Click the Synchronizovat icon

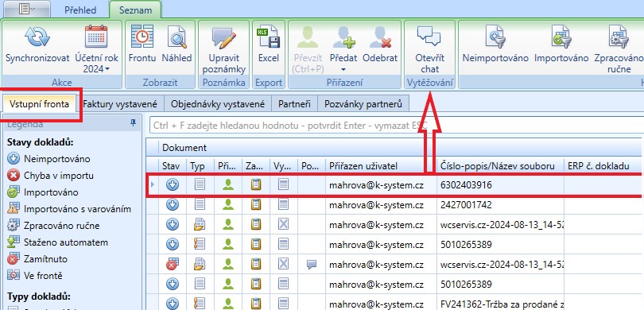click(37, 37)
